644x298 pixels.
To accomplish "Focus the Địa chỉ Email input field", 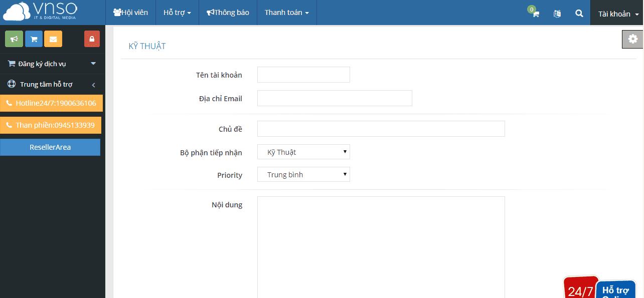I will click(335, 98).
